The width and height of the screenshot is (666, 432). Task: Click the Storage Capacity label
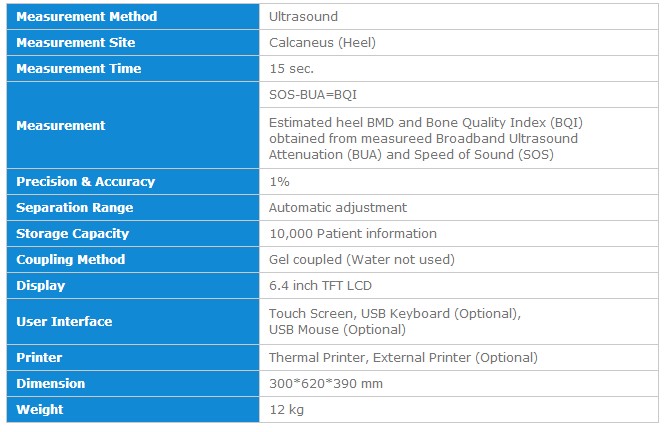(72, 234)
